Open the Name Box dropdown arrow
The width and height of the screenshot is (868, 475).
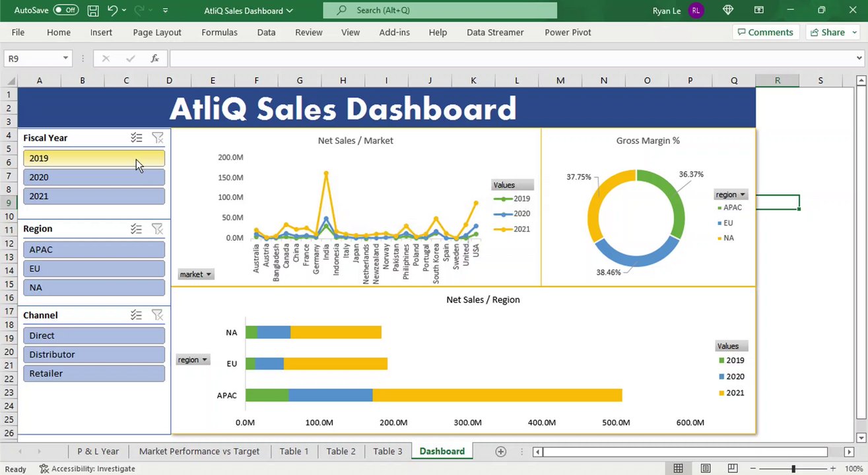(65, 58)
